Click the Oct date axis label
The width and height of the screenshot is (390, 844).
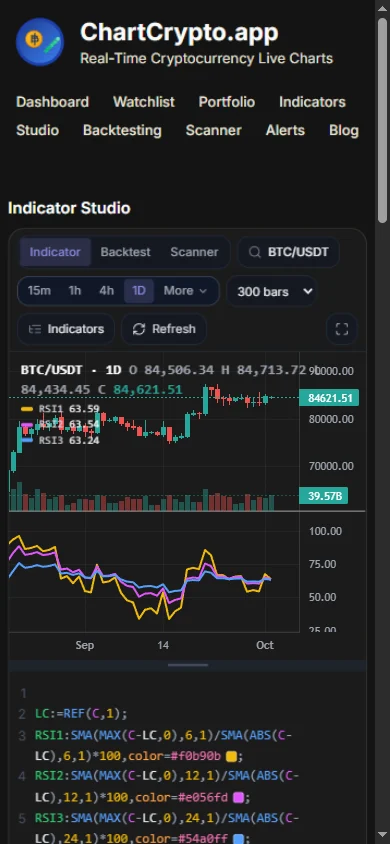[x=265, y=645]
